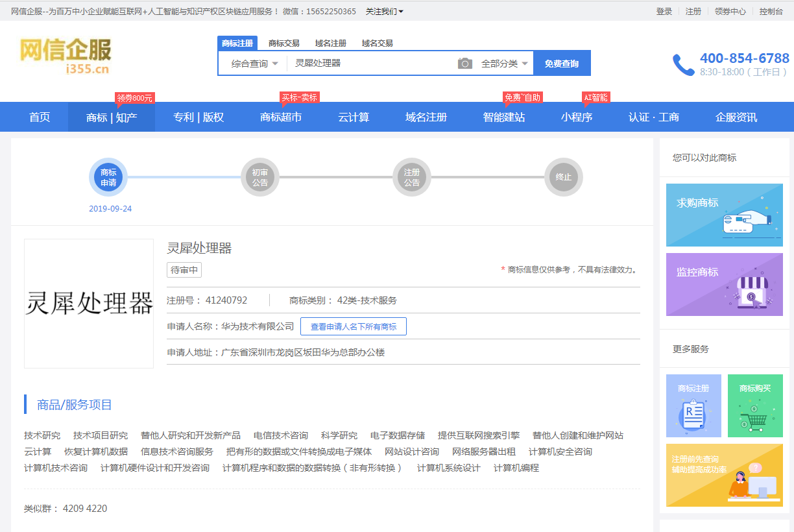The width and height of the screenshot is (794, 532).
Task: Click the 网络服务器出租 service item
Action: (x=484, y=452)
